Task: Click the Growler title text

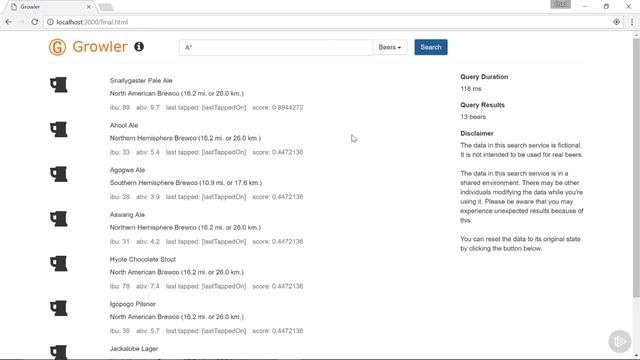Action: point(100,47)
